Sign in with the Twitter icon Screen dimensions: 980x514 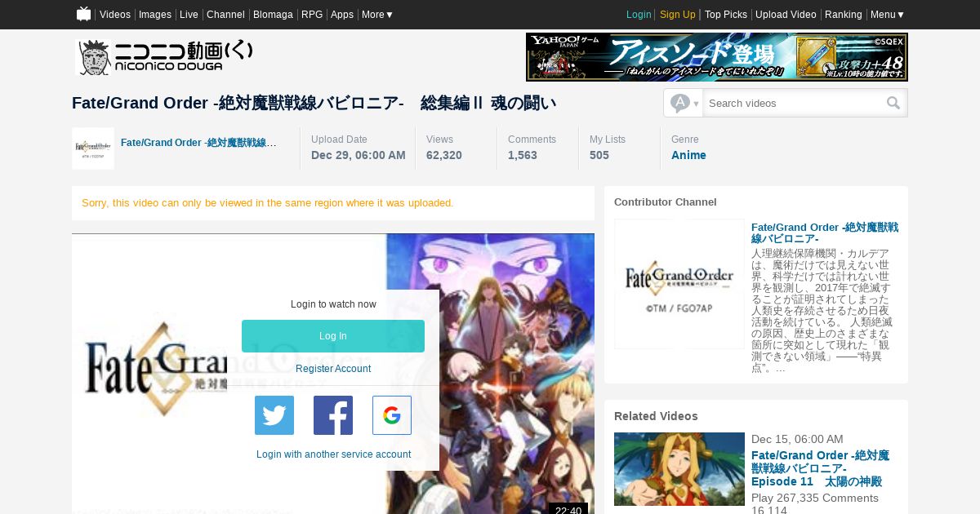coord(274,415)
